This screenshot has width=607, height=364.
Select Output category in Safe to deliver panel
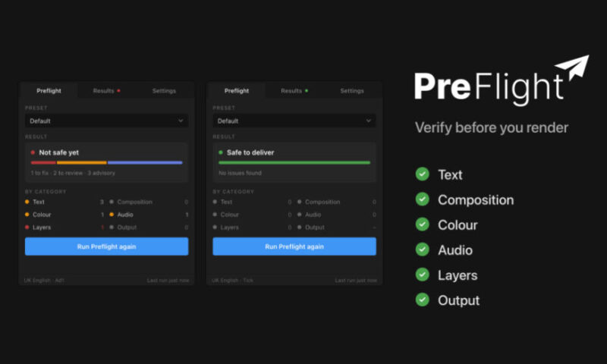[x=337, y=227]
